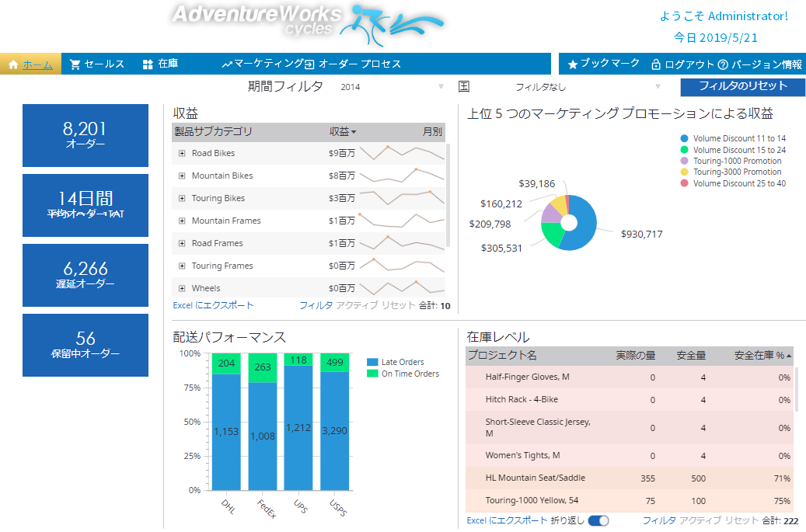Expand the Mountain Bikes row
The image size is (806, 532).
click(x=182, y=176)
